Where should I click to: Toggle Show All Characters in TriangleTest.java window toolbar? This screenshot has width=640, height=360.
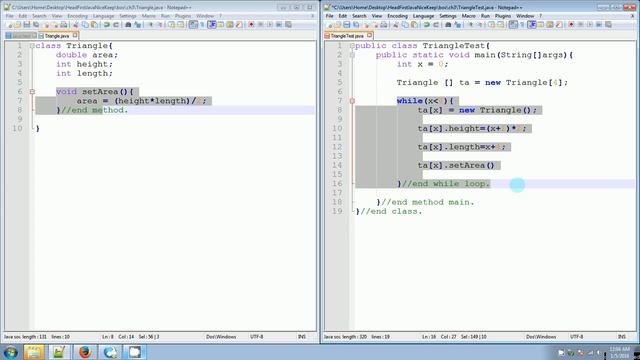(522, 25)
